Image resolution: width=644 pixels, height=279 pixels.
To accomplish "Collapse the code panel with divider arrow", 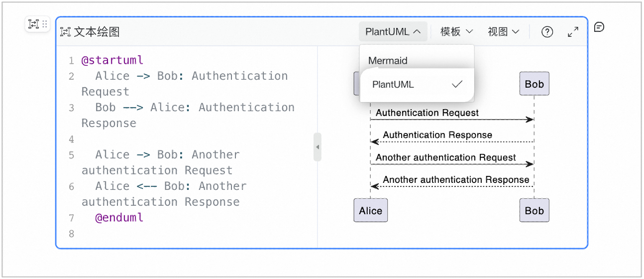I will 318,147.
